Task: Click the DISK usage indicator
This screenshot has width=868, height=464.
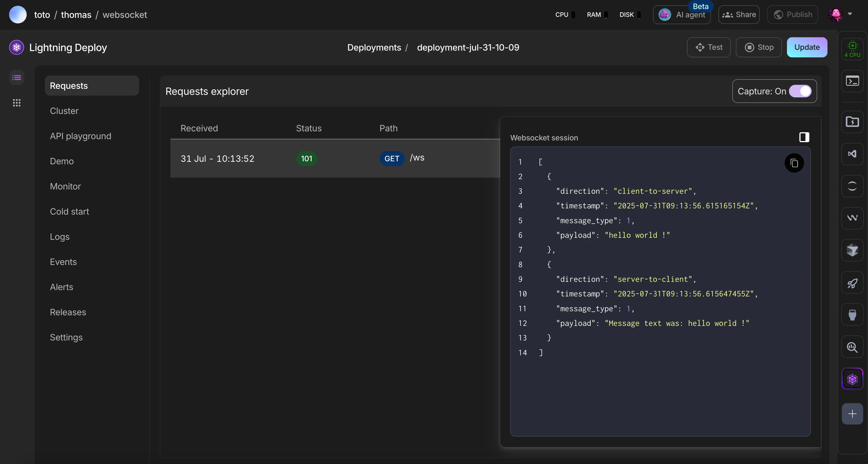Action: [x=630, y=15]
